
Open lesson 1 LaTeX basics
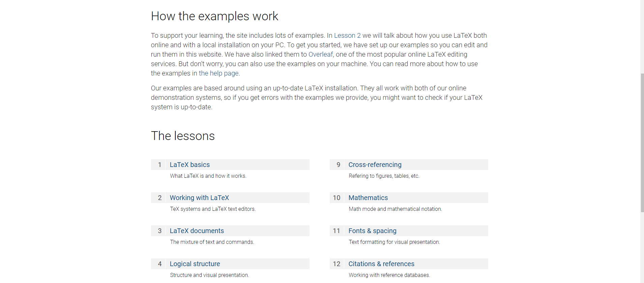pos(190,165)
